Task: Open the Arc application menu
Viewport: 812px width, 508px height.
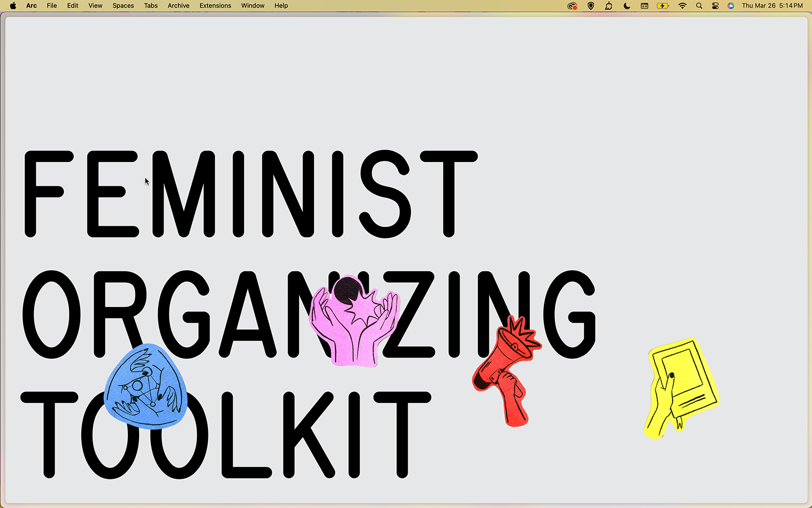Action: click(x=31, y=6)
